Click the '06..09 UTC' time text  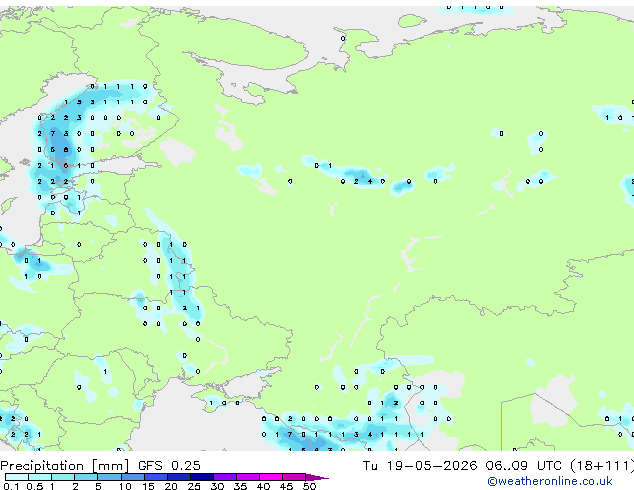(524, 466)
